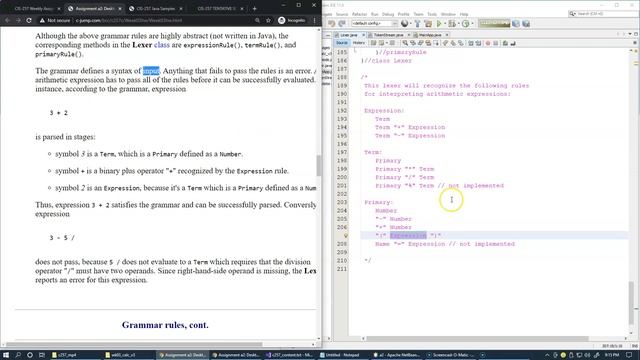This screenshot has height=360, width=640.
Task: Switch to CIS-257 Weekly Assignments tab
Action: point(34,8)
